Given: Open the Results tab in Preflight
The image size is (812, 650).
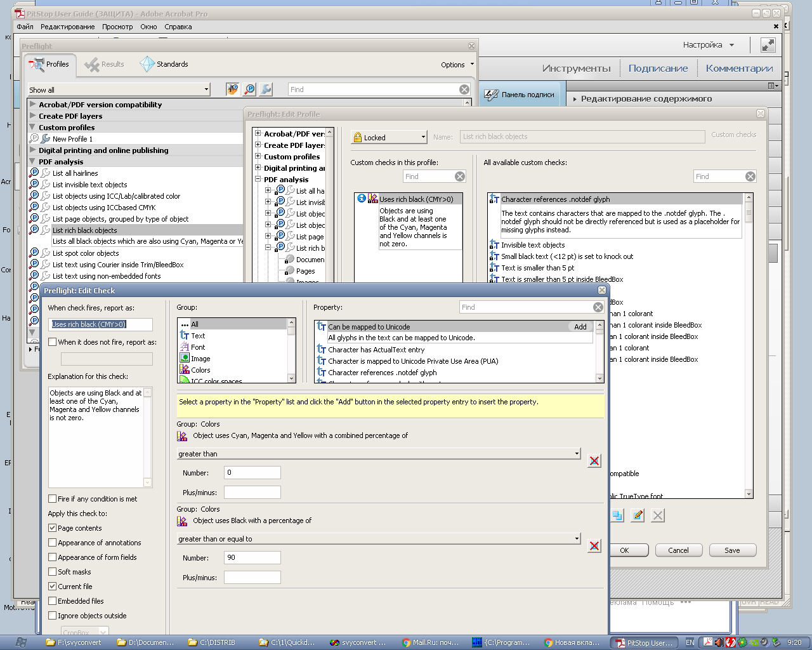Looking at the screenshot, I should tap(105, 64).
